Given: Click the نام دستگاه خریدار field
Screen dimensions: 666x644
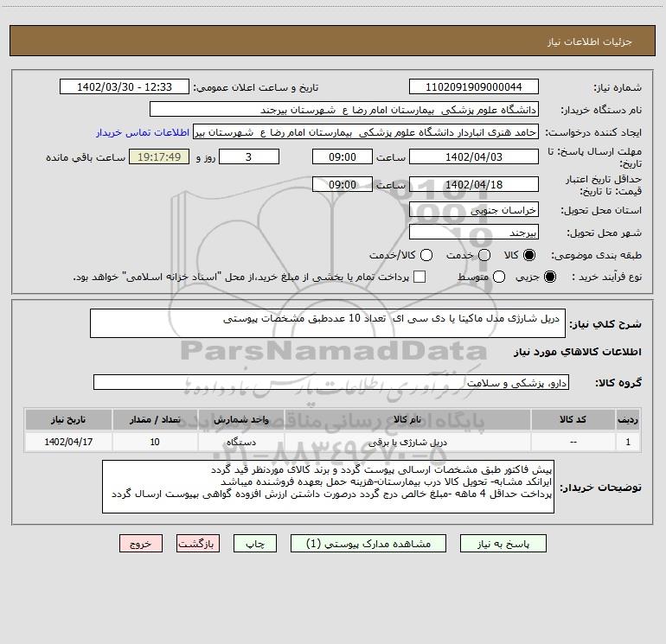Looking at the screenshot, I should pyautogui.click(x=344, y=109).
